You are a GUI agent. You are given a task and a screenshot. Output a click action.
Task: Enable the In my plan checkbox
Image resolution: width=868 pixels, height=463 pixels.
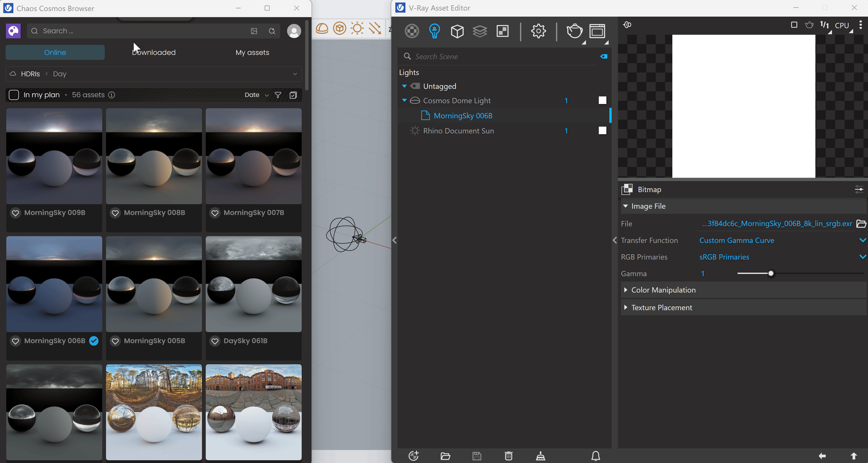coord(14,95)
